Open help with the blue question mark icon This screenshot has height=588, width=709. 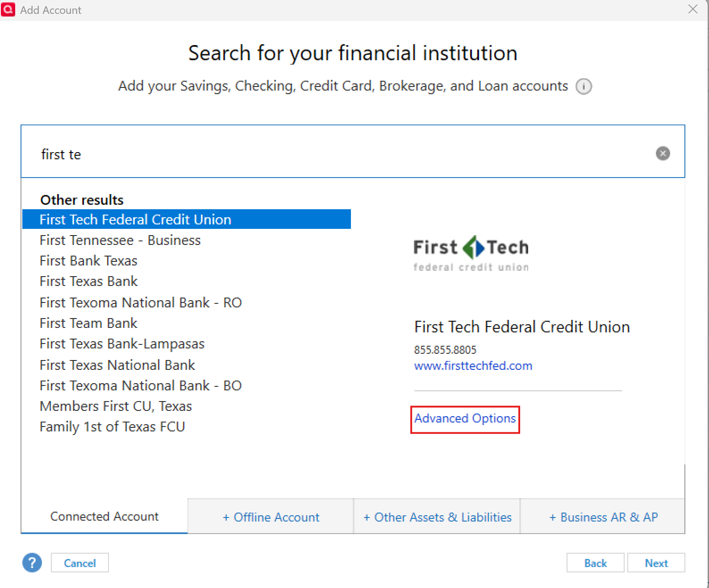[32, 563]
